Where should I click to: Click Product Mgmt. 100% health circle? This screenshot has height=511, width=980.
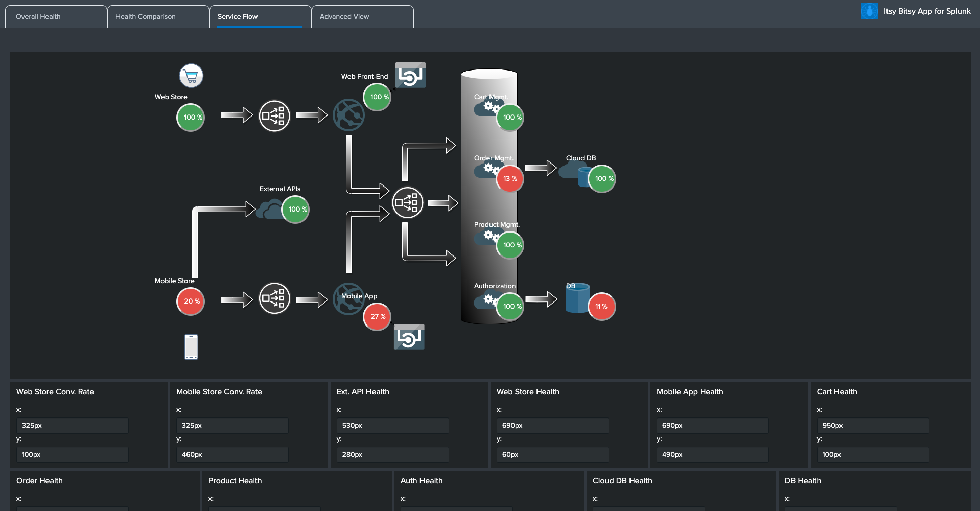click(510, 245)
